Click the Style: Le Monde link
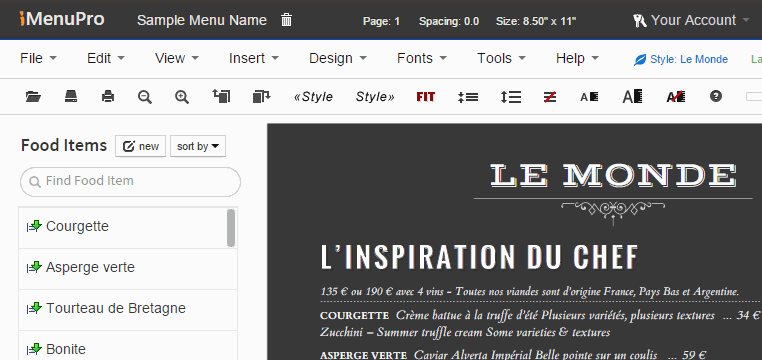The width and height of the screenshot is (762, 360). point(681,59)
